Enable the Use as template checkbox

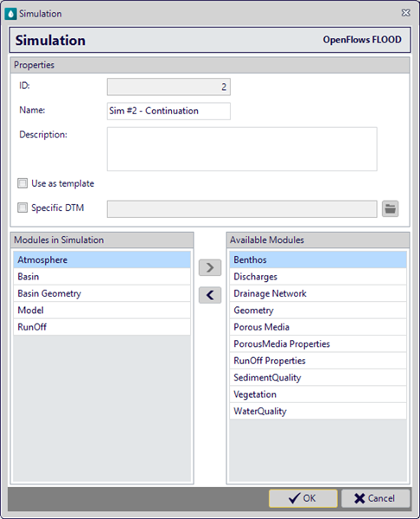tap(22, 183)
